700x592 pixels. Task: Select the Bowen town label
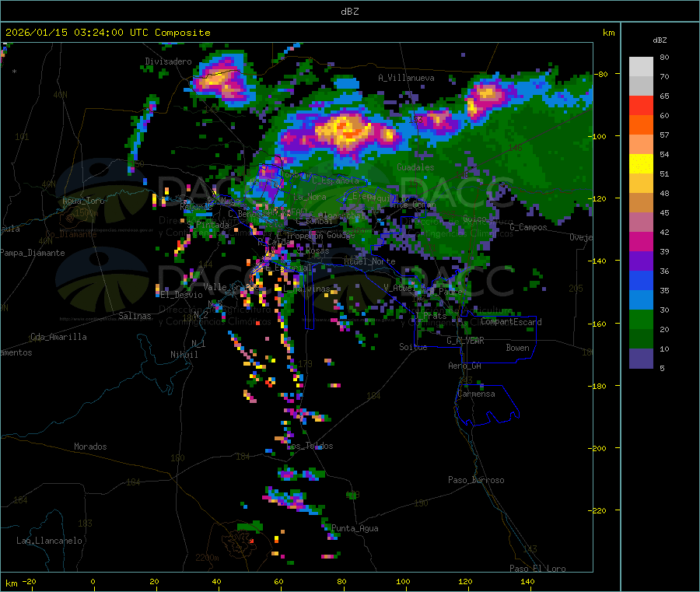click(x=517, y=348)
